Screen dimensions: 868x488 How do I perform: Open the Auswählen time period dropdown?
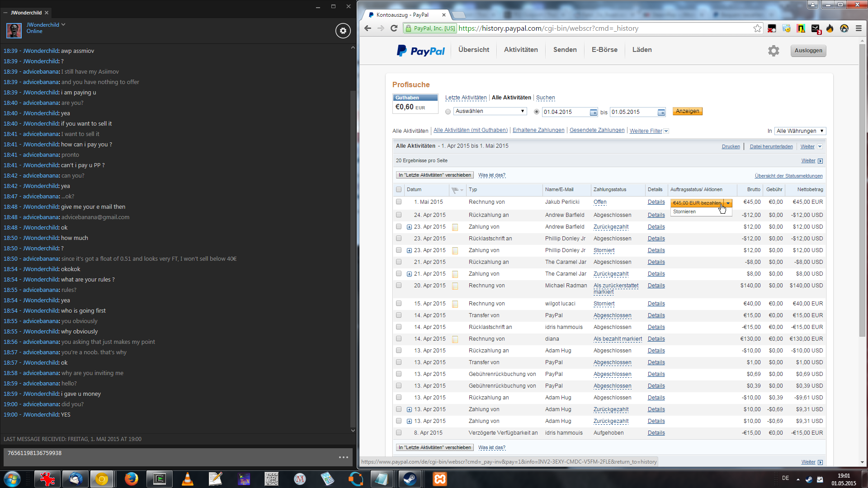click(x=490, y=111)
